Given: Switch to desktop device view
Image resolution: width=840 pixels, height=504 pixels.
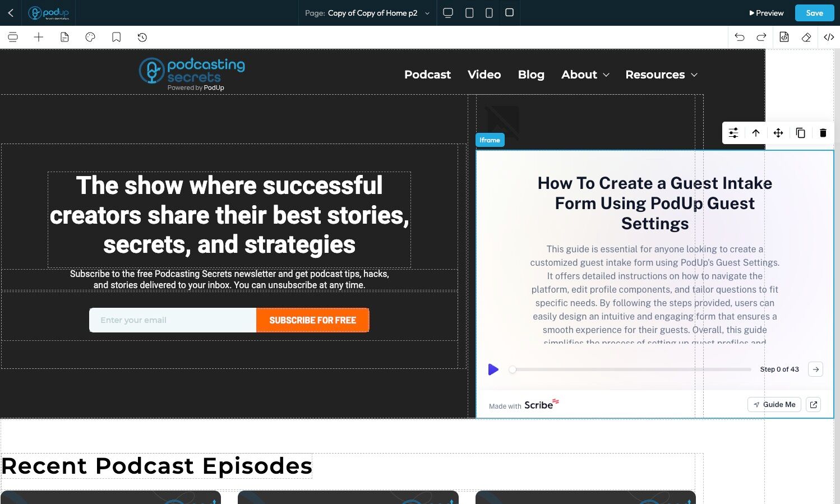Looking at the screenshot, I should coord(448,13).
